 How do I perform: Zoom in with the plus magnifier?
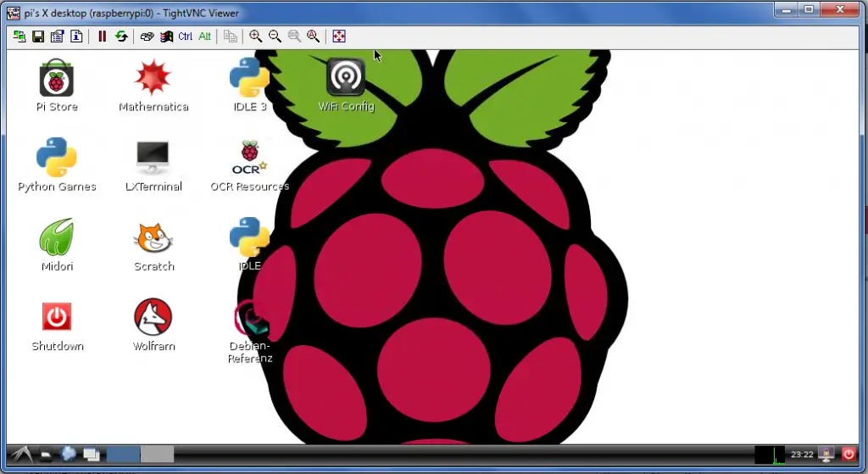click(x=255, y=36)
